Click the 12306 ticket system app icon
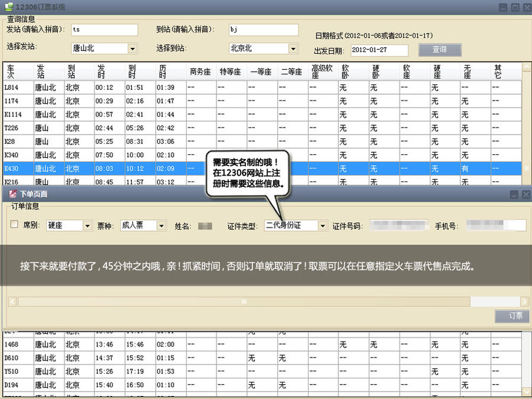 click(x=9, y=6)
